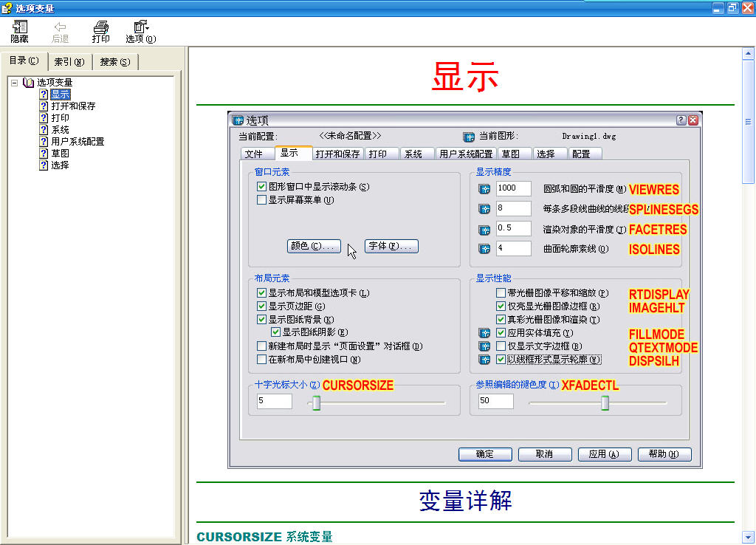This screenshot has width=756, height=545.
Task: Open the 配置 tab in 选项 dialog
Action: click(x=585, y=154)
